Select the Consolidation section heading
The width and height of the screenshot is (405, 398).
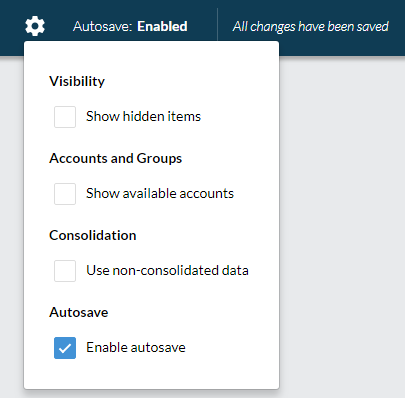point(93,235)
